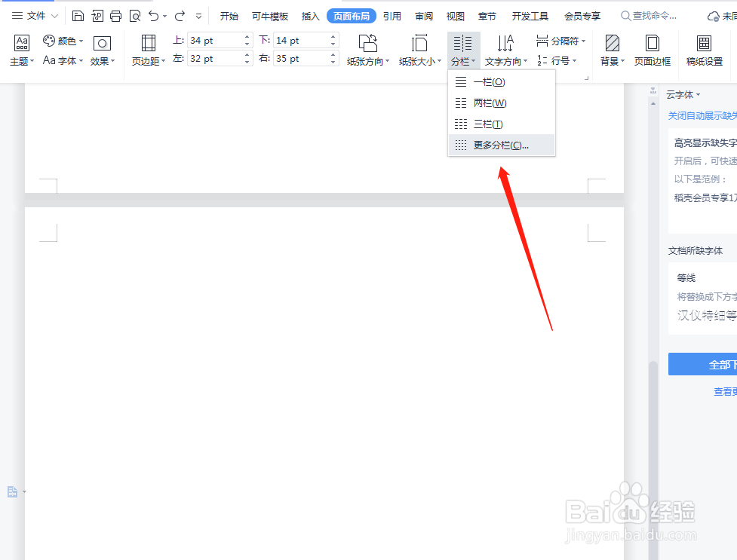Open undo history dropdown arrow
This screenshot has height=560, width=737.
click(x=165, y=17)
